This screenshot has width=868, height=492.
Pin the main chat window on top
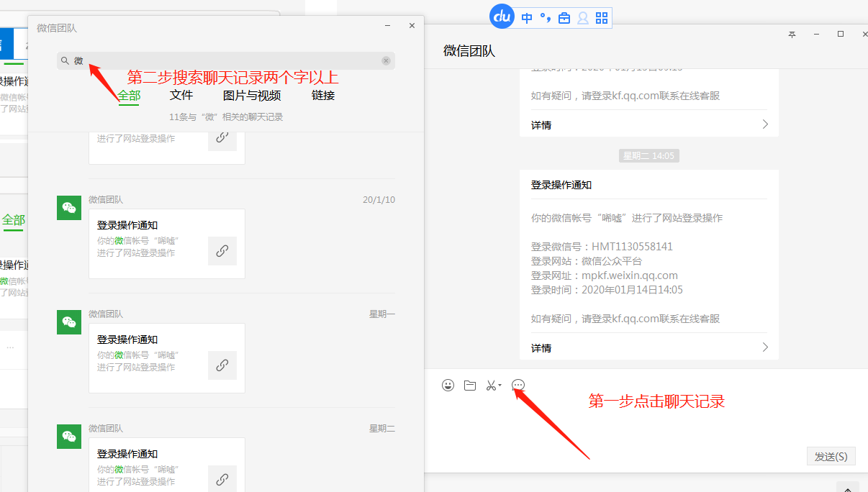click(x=792, y=35)
